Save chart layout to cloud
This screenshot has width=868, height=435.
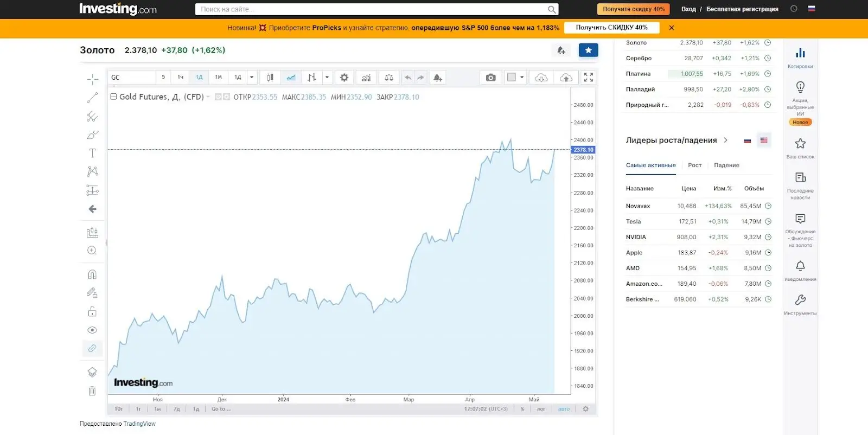click(x=566, y=78)
